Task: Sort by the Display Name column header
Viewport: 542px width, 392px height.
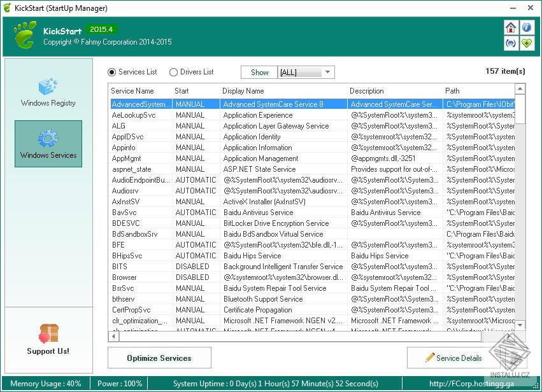Action: 243,91
